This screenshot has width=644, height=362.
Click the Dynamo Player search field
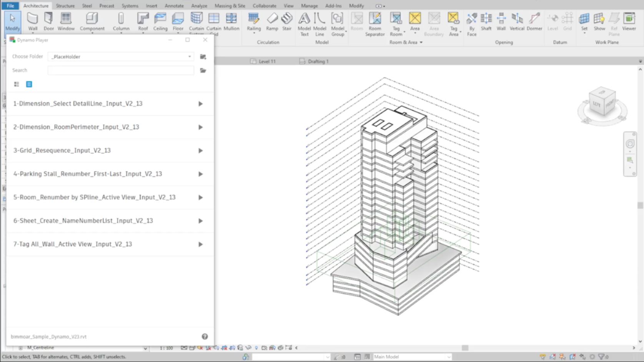point(121,70)
